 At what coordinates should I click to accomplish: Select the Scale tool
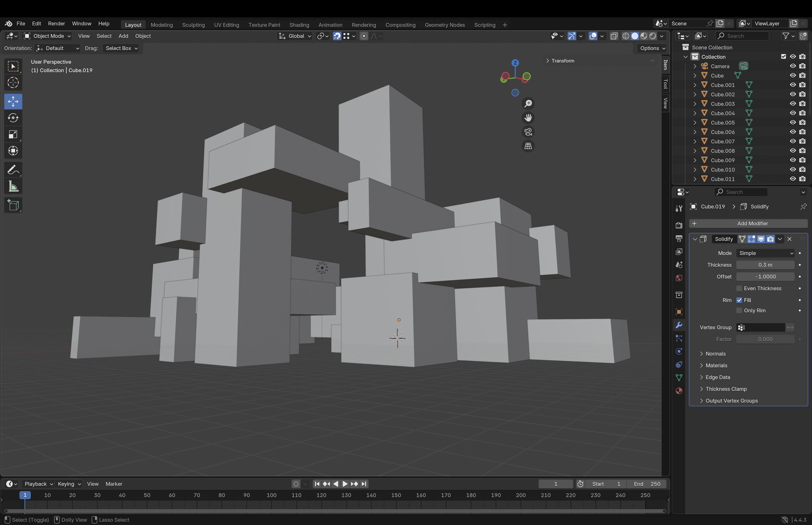[x=13, y=134]
